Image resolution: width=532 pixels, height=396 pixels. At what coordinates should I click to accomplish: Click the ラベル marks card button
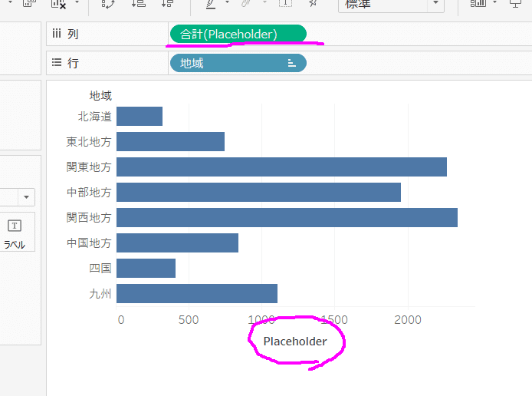point(15,233)
